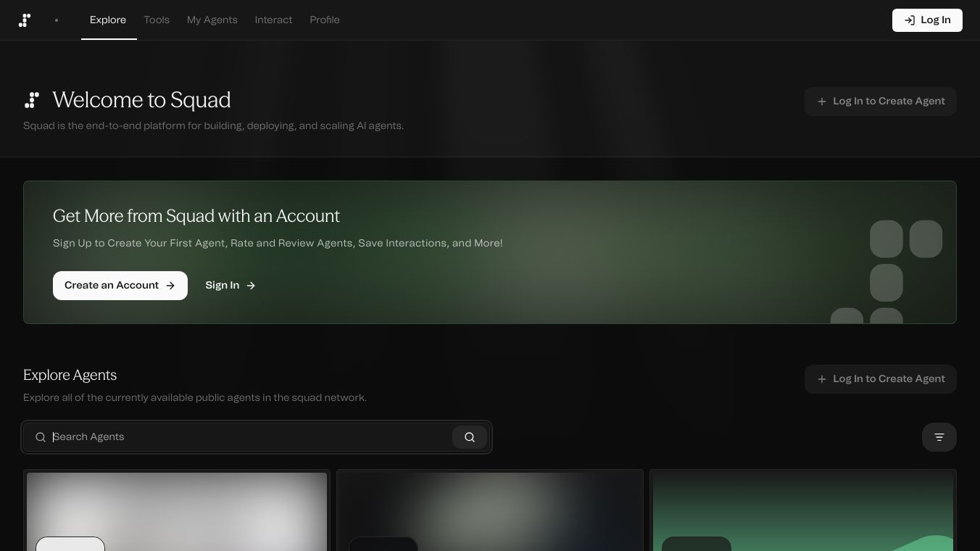
Task: Click the Create an Account button
Action: click(x=120, y=286)
